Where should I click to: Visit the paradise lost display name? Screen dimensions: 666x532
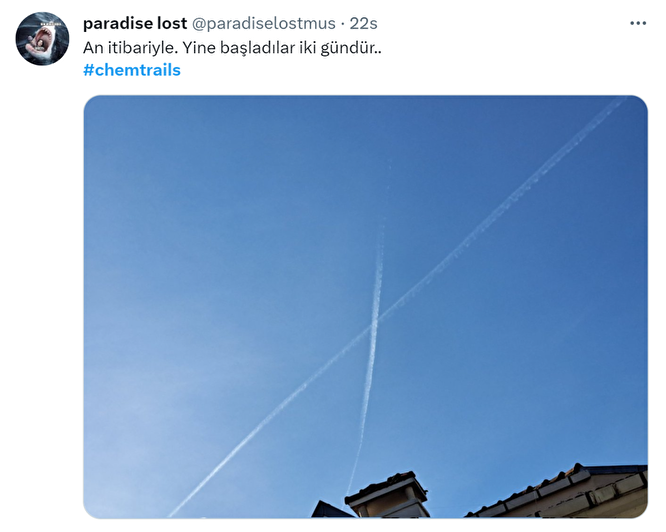[x=135, y=23]
